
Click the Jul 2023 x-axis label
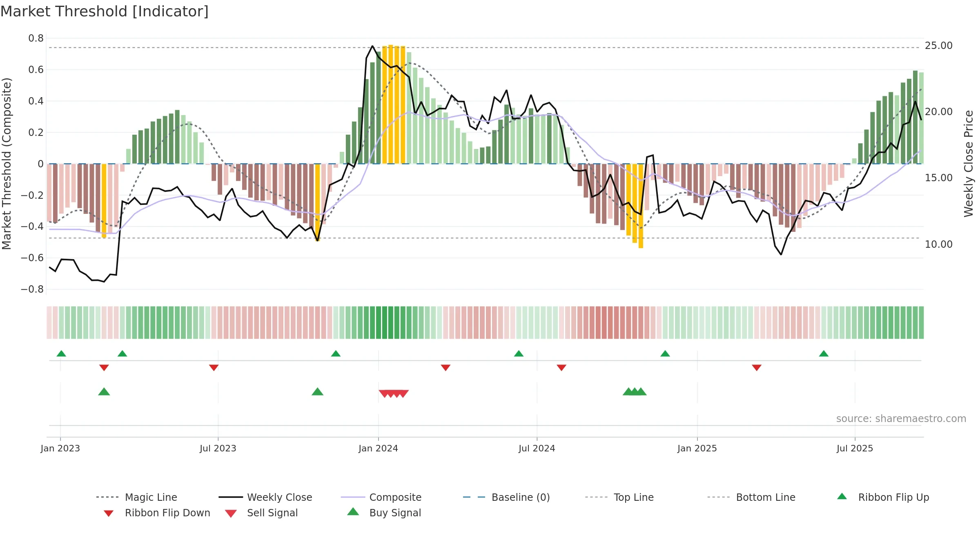pos(218,449)
